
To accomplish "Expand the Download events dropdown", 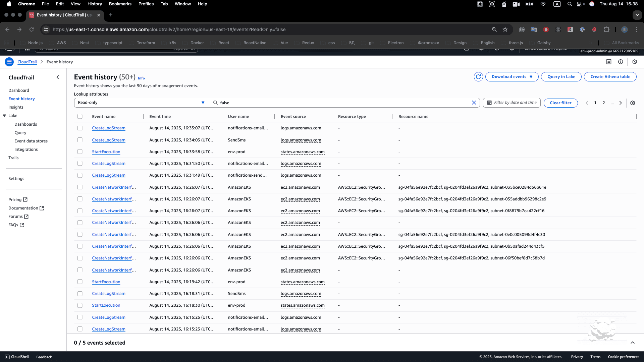I will coord(512,77).
